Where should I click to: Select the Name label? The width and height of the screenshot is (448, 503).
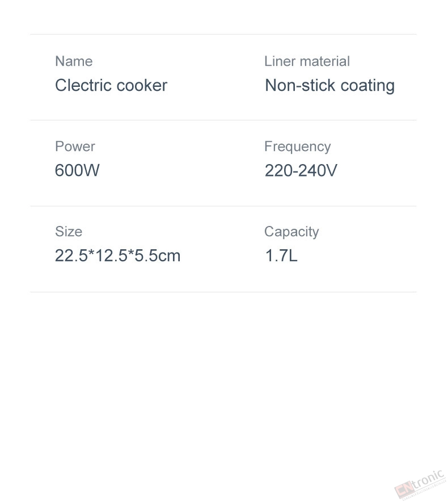(74, 61)
